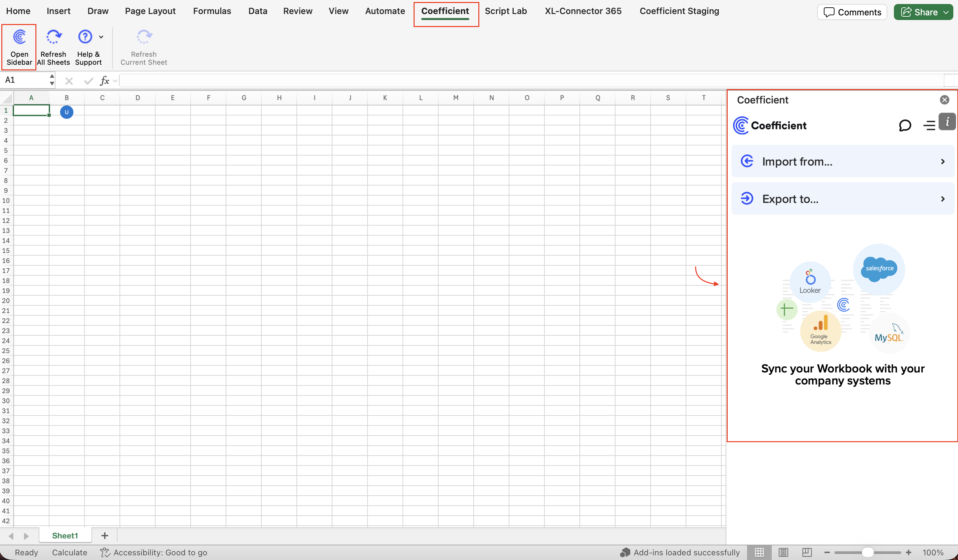Click the chat bubble icon in the Coefficient sidebar

[905, 125]
